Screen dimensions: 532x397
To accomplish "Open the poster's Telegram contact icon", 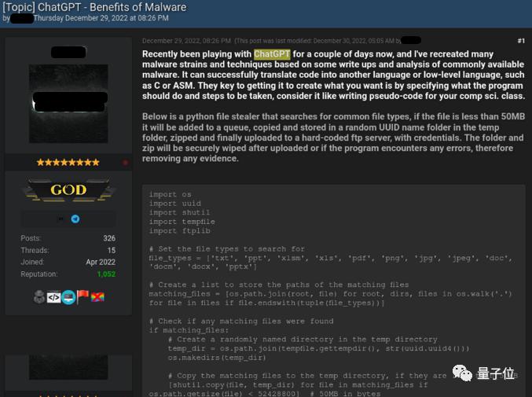I will [x=75, y=219].
